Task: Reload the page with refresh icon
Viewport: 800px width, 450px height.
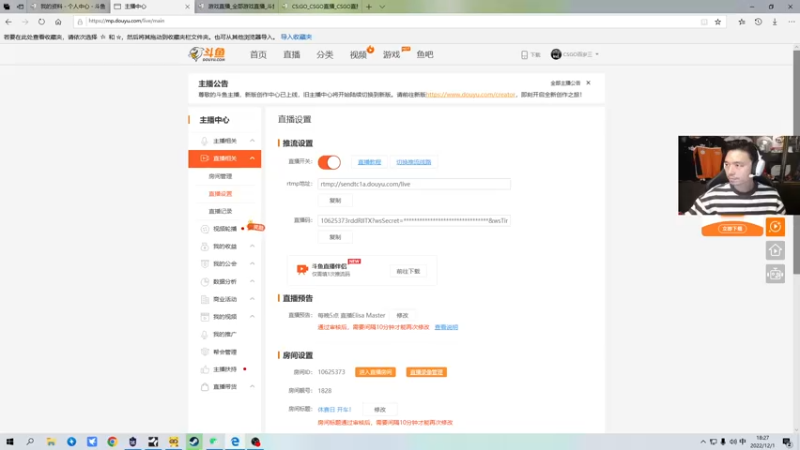Action: coord(41,21)
